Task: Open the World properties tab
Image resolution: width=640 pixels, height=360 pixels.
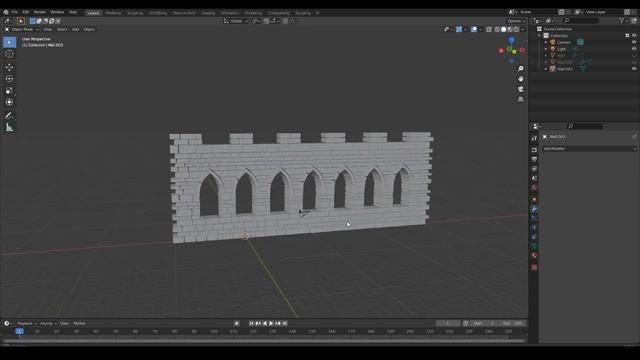Action: coord(534,187)
